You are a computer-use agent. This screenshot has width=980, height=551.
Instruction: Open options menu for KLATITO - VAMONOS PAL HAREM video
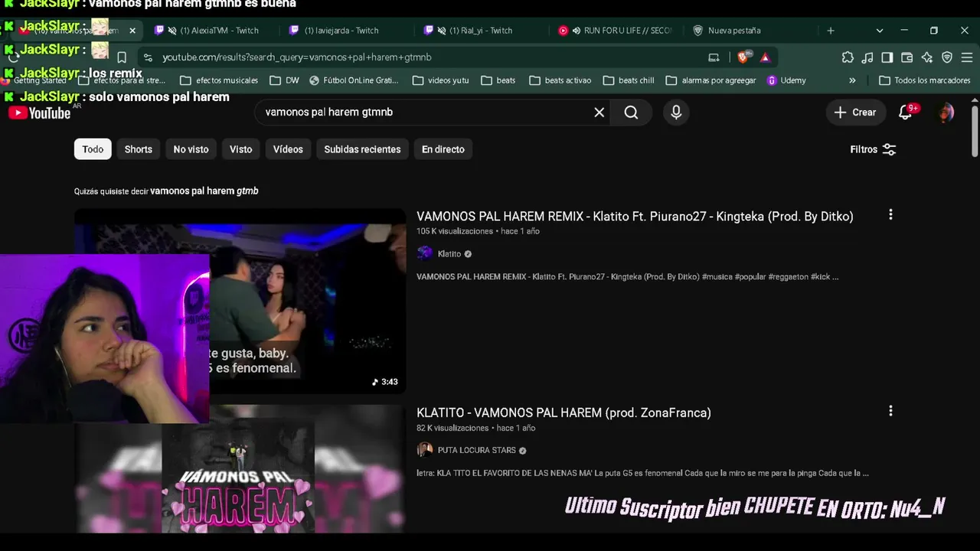pyautogui.click(x=890, y=412)
